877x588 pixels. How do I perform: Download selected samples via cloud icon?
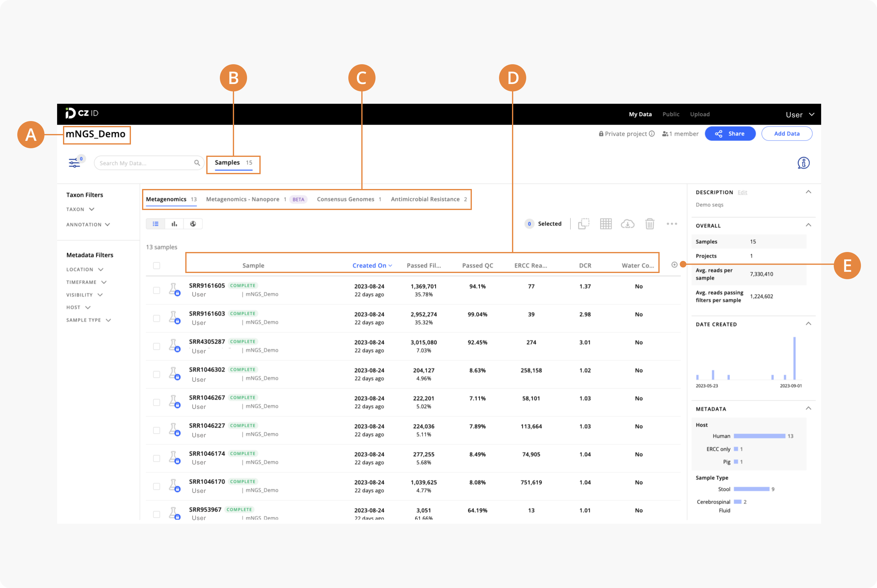click(x=628, y=224)
